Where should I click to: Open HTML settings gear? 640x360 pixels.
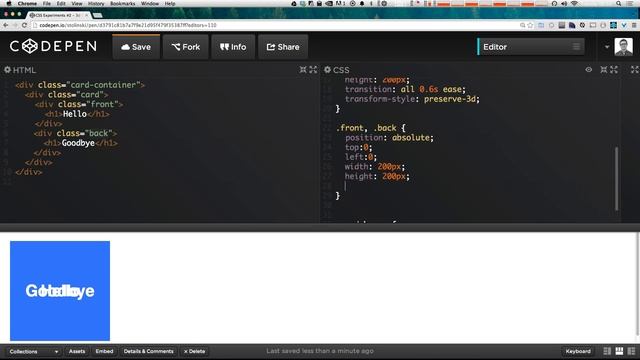[x=7, y=70]
